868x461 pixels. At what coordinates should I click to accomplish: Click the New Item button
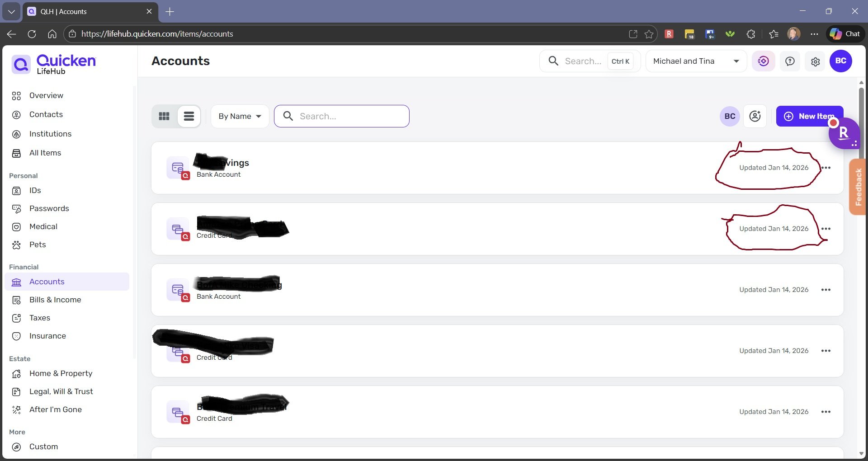point(809,116)
